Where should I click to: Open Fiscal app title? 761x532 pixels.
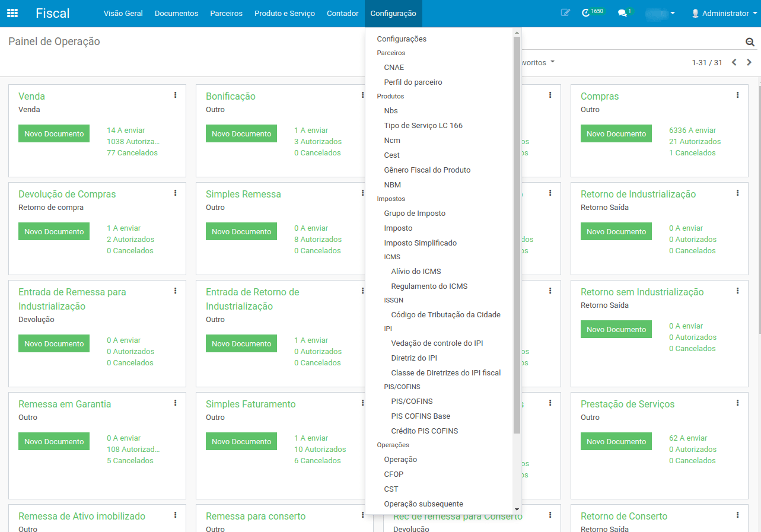point(53,13)
